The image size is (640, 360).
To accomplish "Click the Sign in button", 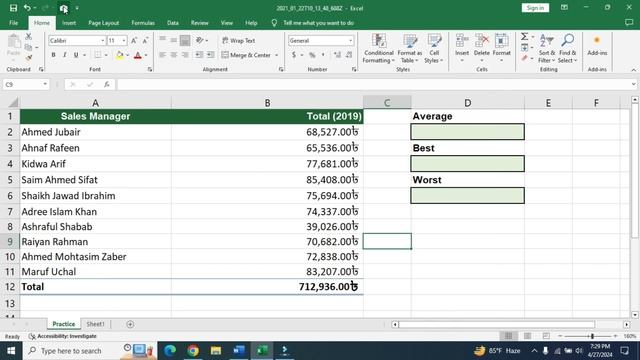I will [535, 8].
